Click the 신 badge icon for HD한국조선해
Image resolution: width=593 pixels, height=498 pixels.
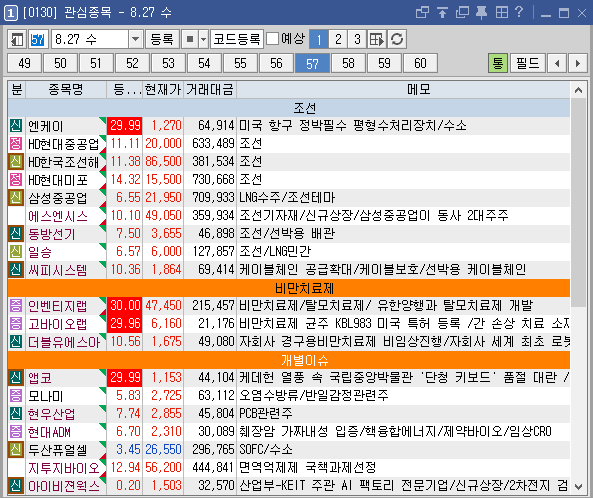pyautogui.click(x=16, y=161)
